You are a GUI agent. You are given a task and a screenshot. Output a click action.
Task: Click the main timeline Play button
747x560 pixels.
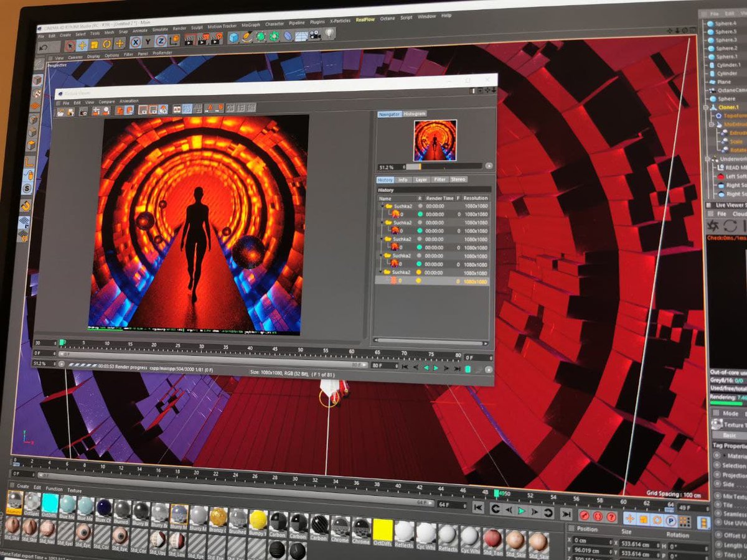[x=520, y=511]
